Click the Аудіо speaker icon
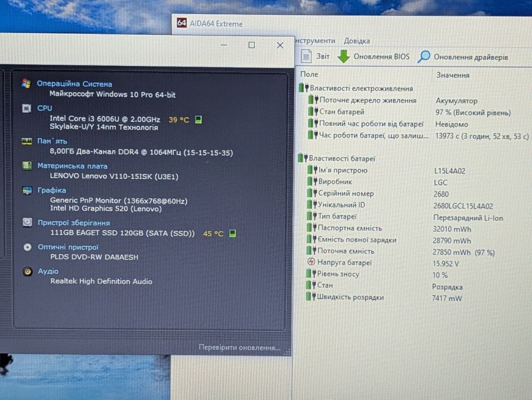 (28, 271)
